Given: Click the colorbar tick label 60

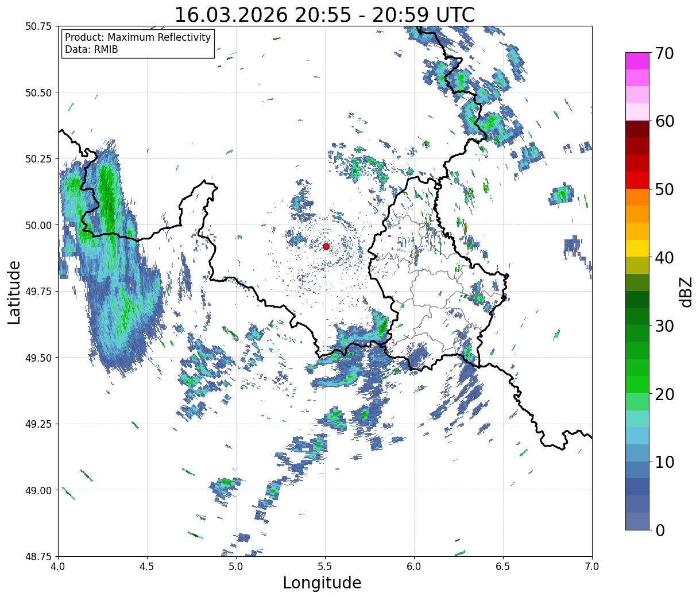Looking at the screenshot, I should [664, 121].
